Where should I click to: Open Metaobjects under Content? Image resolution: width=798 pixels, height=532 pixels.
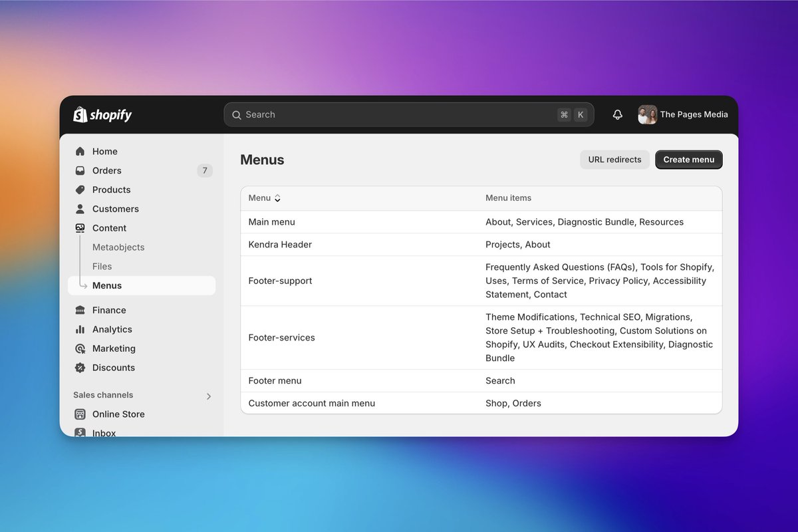coord(118,247)
